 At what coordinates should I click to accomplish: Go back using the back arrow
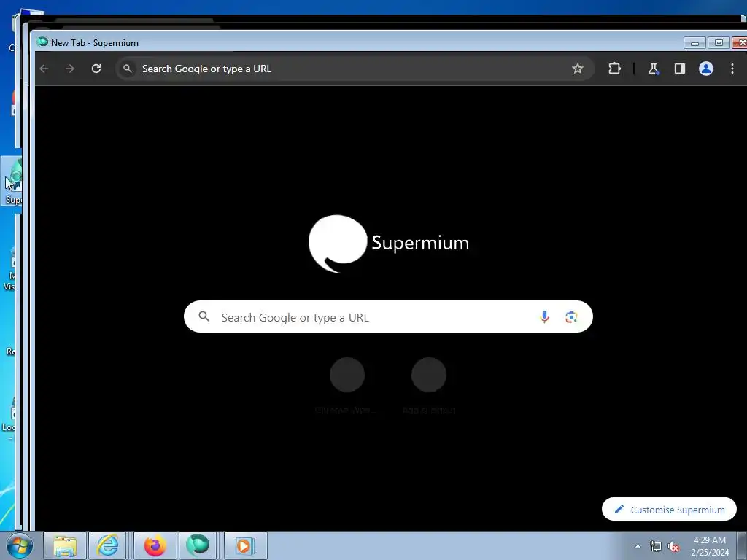[x=44, y=69]
